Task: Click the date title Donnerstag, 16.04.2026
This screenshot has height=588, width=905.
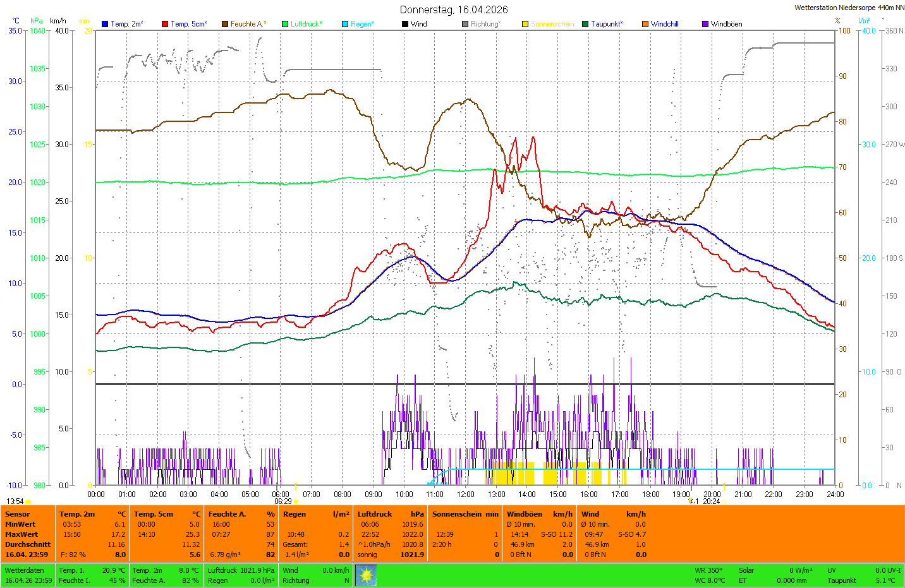Action: pyautogui.click(x=453, y=9)
